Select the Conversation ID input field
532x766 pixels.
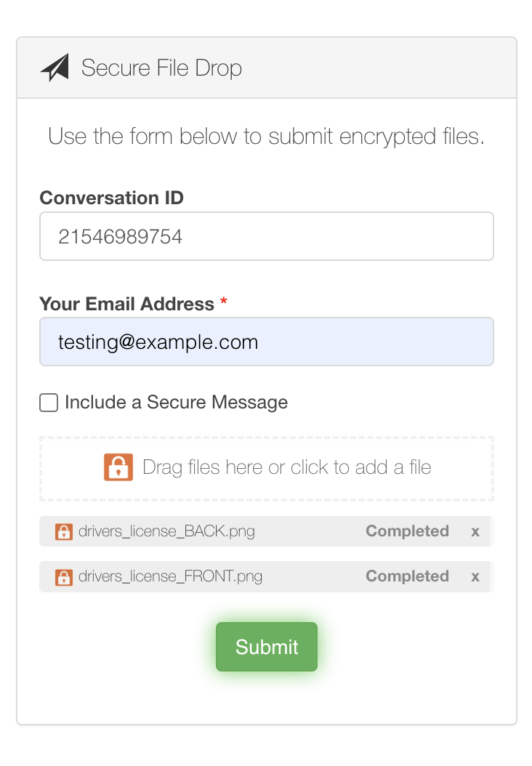pos(266,235)
